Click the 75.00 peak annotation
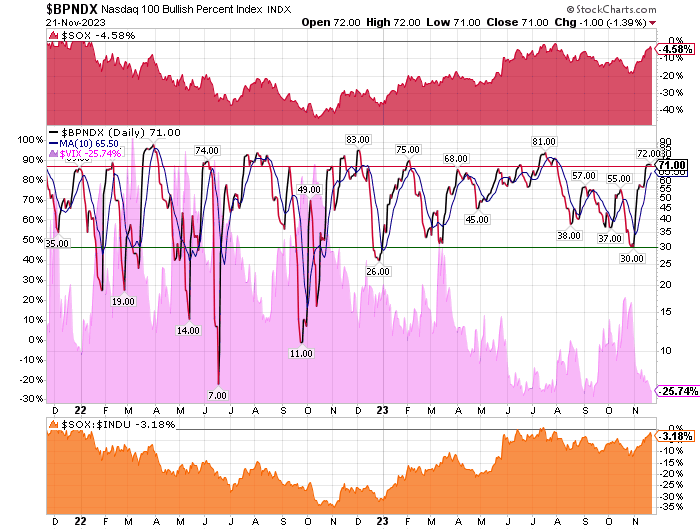This screenshot has height=530, width=700. pyautogui.click(x=408, y=150)
